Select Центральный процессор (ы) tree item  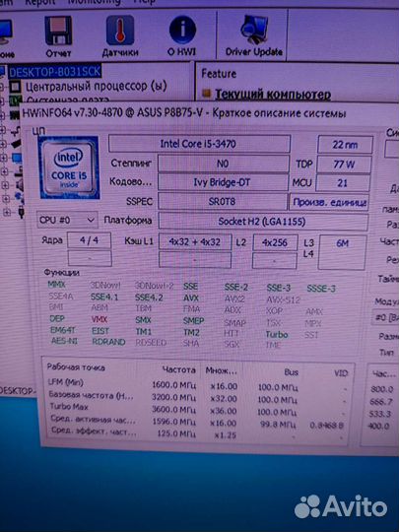coord(96,86)
